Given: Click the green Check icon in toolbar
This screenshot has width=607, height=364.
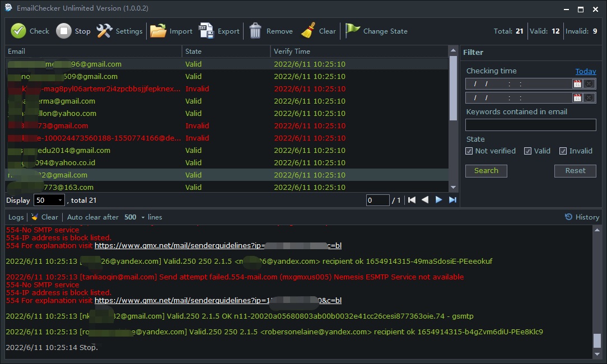Looking at the screenshot, I should [18, 31].
